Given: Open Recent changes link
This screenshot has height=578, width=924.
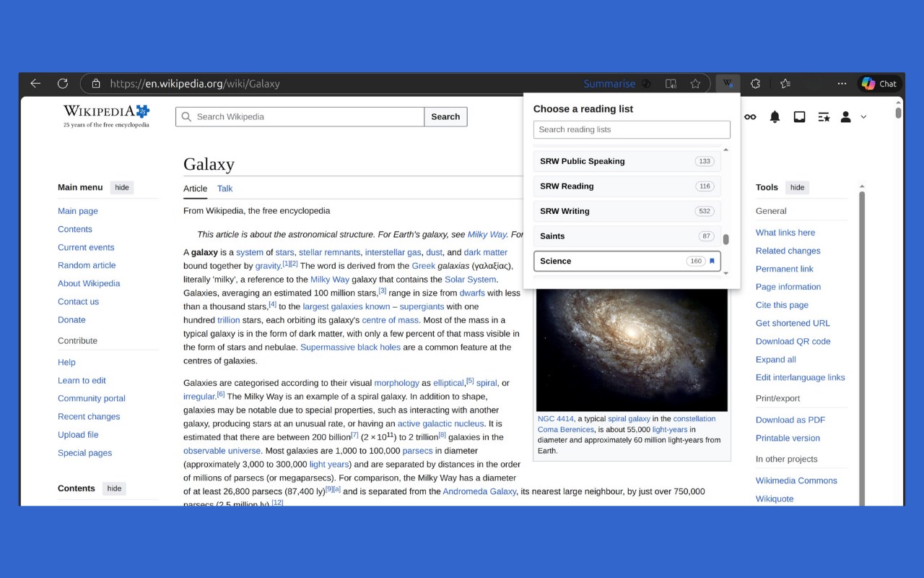Looking at the screenshot, I should [89, 416].
